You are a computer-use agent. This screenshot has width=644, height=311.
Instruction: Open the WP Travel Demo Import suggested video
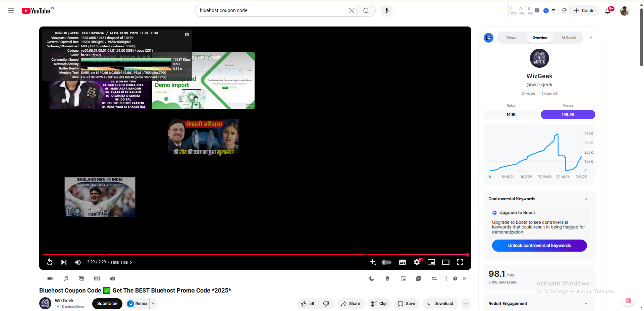pos(203,81)
